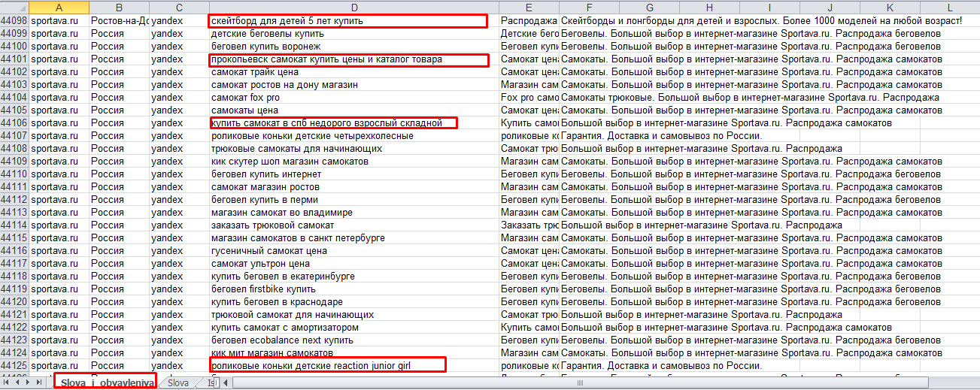
Task: Click cell 'беговел ecobalance next купить'
Action: click(353, 340)
